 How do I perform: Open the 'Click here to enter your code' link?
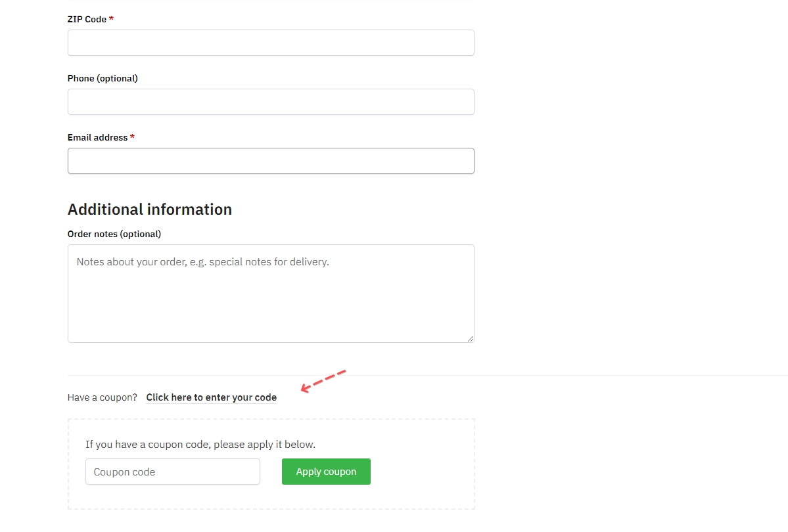[211, 397]
